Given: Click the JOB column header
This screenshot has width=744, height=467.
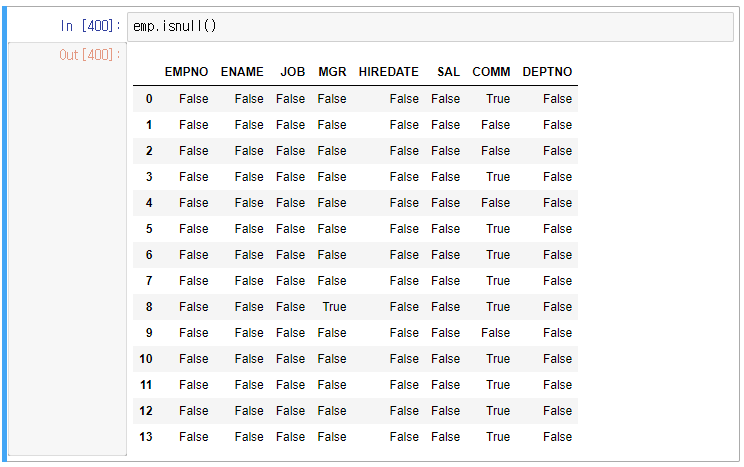Looking at the screenshot, I should [x=292, y=72].
